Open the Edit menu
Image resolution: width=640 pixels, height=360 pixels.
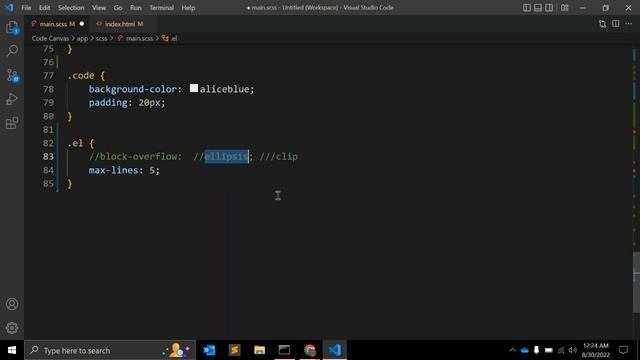coord(44,8)
